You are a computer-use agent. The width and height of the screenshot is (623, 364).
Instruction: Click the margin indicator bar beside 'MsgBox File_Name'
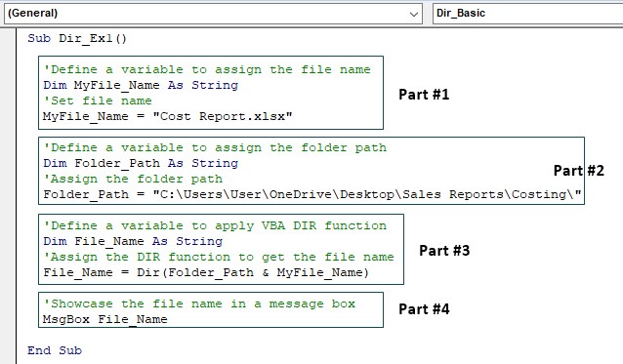8,319
